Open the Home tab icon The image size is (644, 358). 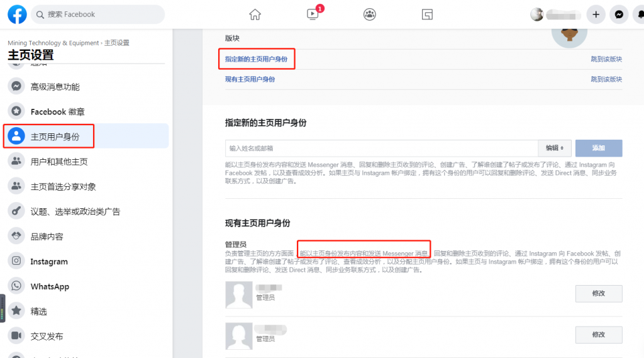pos(255,14)
